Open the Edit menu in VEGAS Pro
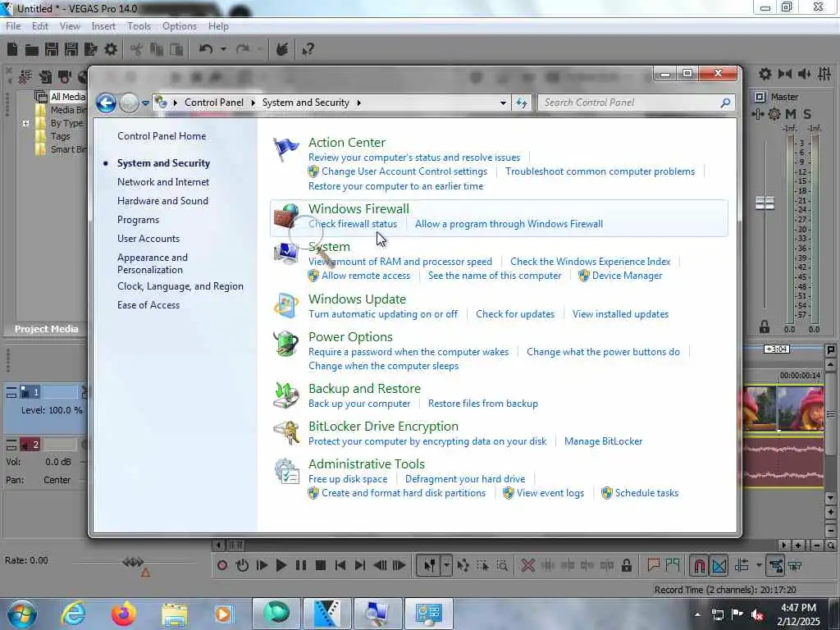Image resolution: width=840 pixels, height=630 pixels. [x=40, y=26]
